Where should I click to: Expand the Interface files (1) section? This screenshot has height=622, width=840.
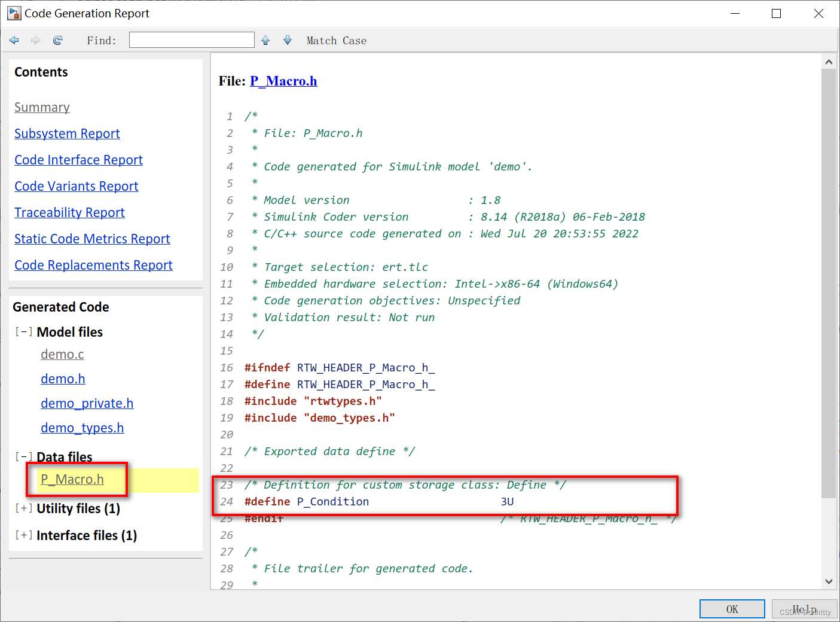click(x=24, y=535)
